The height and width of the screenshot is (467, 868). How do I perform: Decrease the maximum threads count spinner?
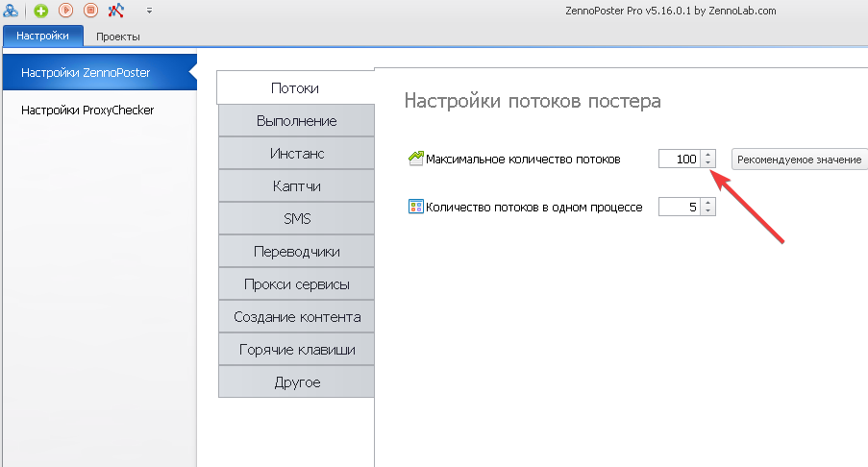pyautogui.click(x=708, y=163)
